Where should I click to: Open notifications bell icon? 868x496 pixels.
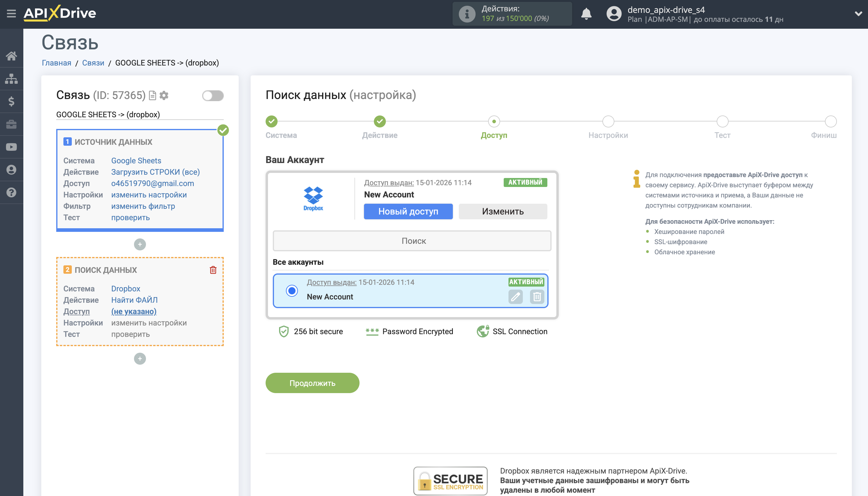[x=586, y=14]
